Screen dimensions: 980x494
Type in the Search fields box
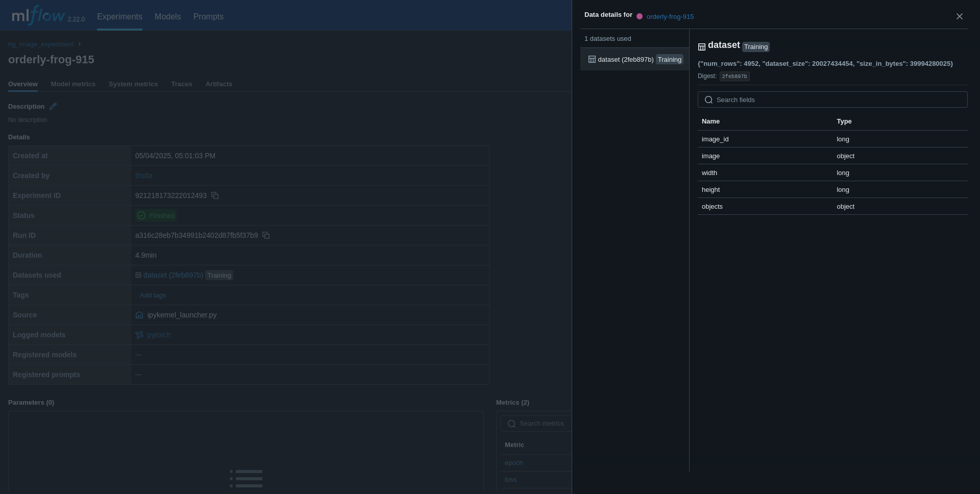837,100
